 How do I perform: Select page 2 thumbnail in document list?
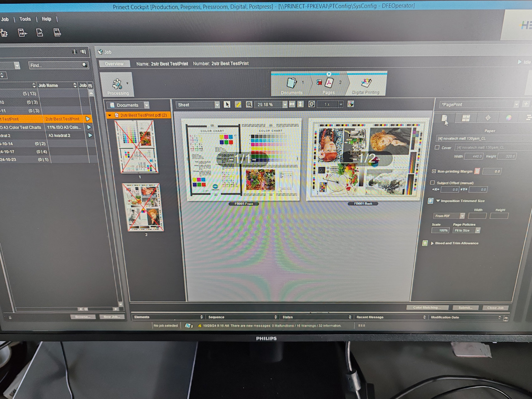point(143,207)
